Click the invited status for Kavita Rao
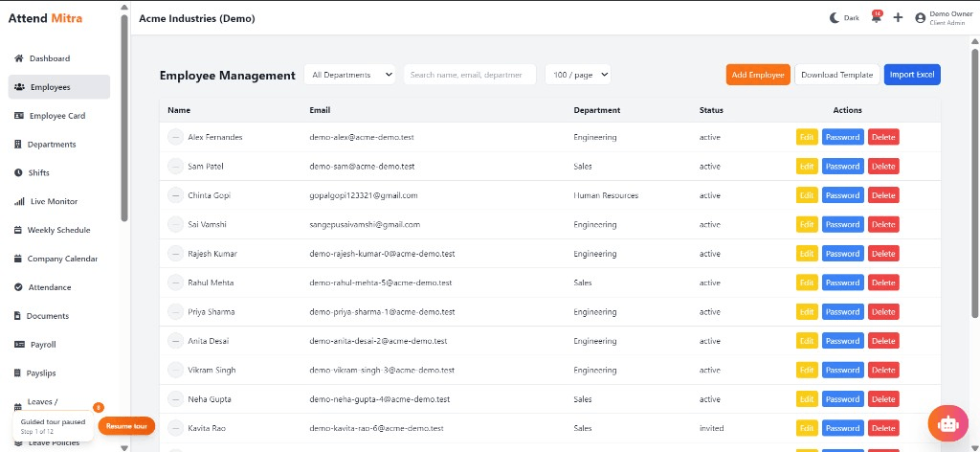 point(711,428)
